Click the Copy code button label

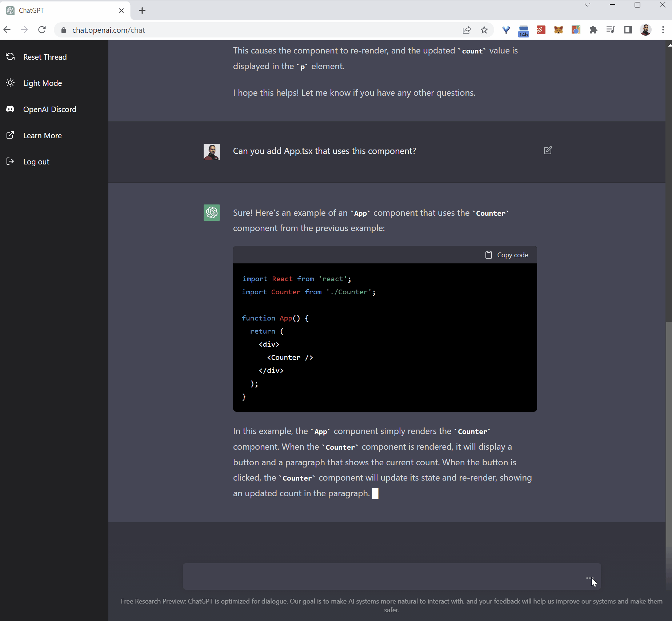pos(512,255)
